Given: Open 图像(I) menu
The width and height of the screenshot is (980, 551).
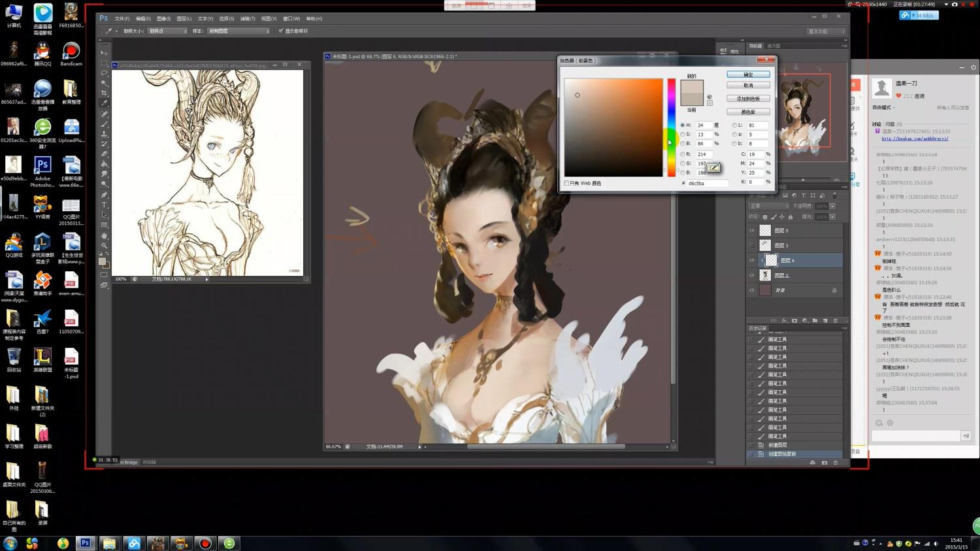Looking at the screenshot, I should coord(163,18).
